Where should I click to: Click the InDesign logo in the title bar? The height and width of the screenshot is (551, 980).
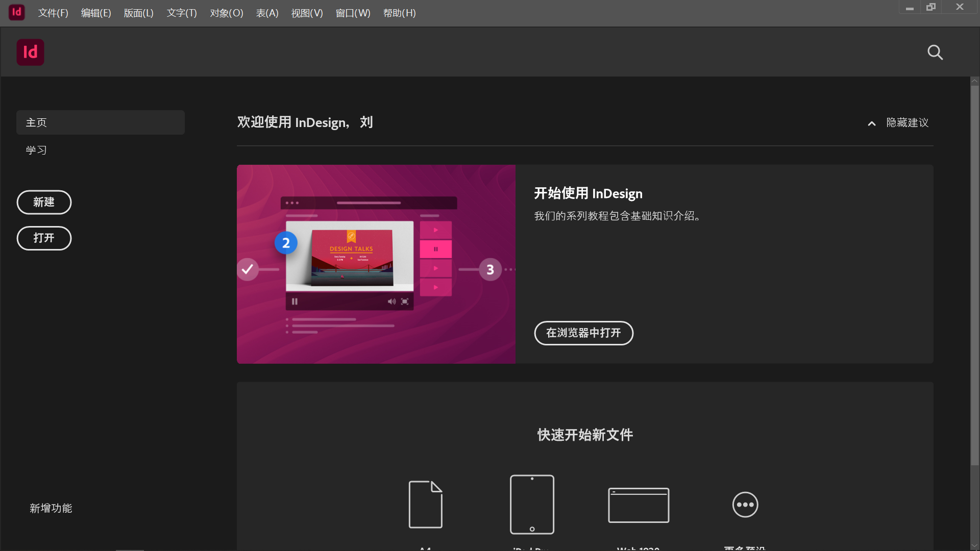pos(16,12)
